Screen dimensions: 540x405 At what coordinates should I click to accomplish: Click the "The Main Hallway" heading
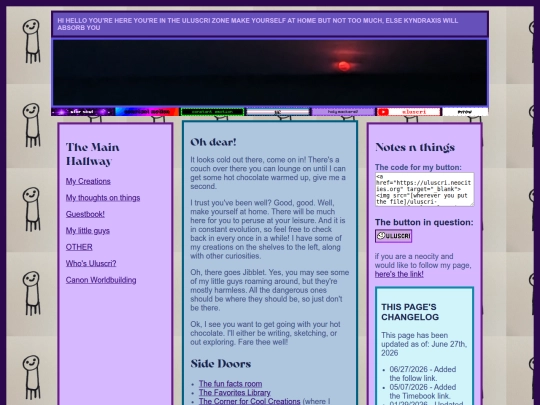(93, 154)
